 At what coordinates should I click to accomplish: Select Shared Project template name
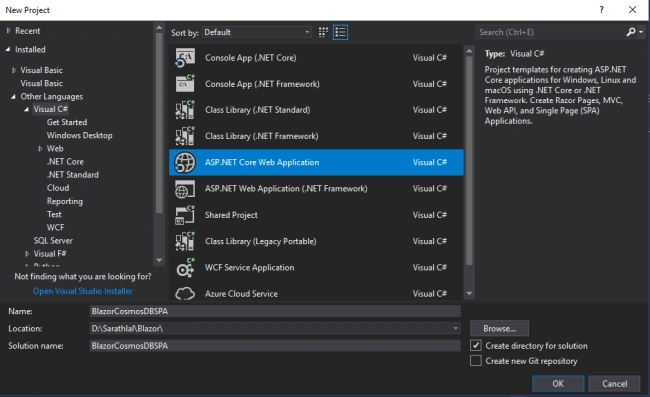coord(231,215)
